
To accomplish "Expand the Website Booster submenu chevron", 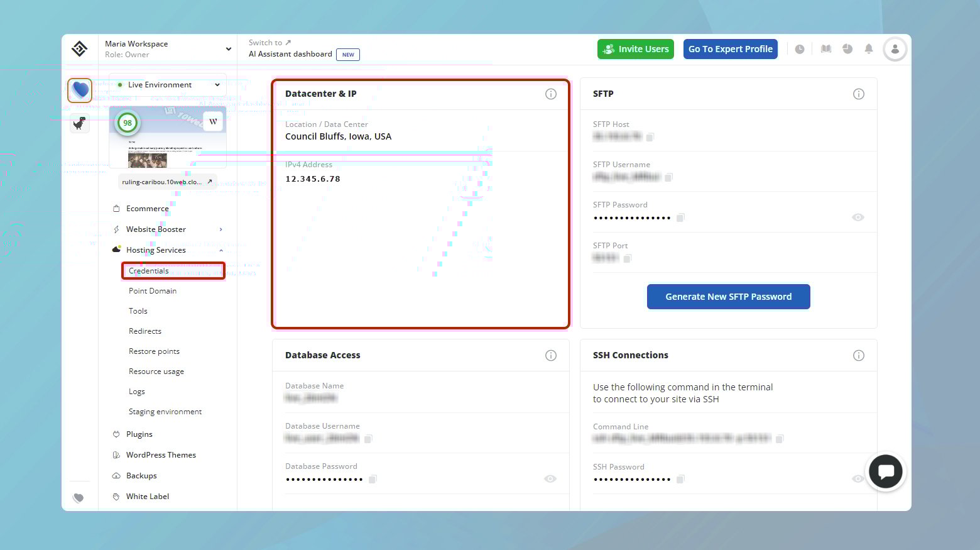I will 220,229.
